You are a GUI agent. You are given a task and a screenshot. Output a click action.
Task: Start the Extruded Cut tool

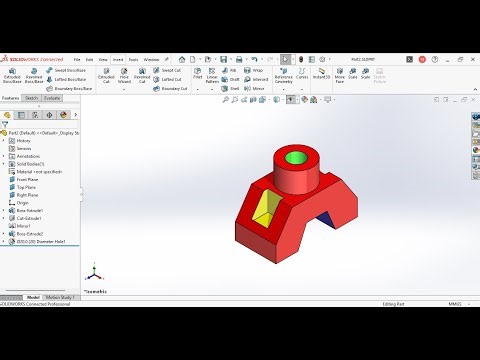click(106, 75)
